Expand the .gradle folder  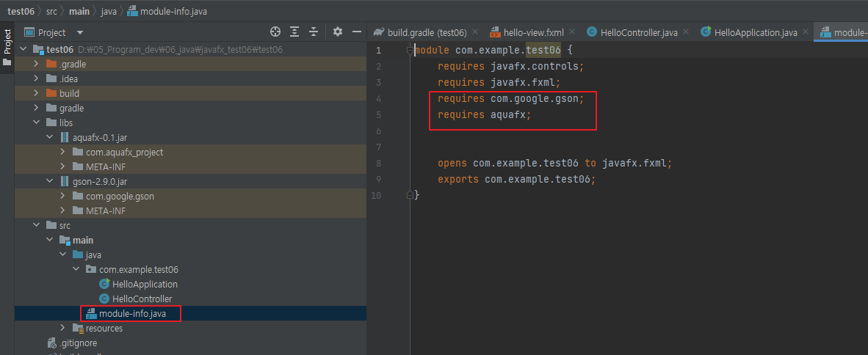(x=36, y=64)
